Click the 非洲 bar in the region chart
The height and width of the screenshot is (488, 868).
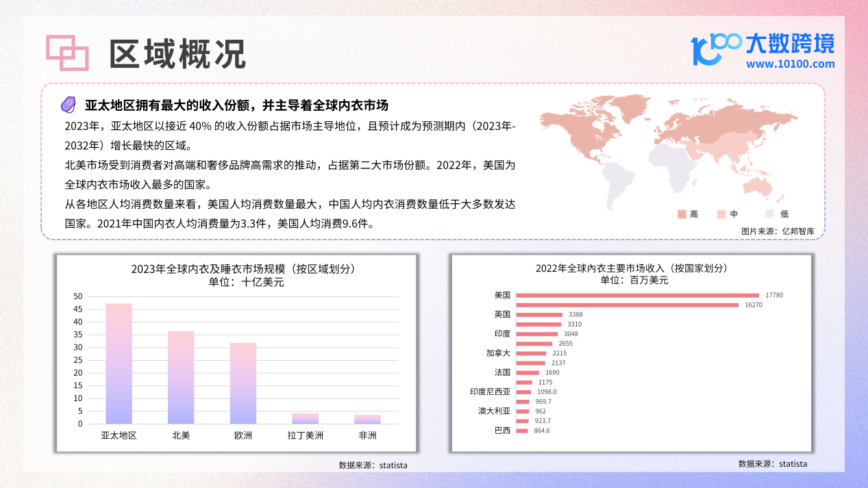pyautogui.click(x=367, y=419)
